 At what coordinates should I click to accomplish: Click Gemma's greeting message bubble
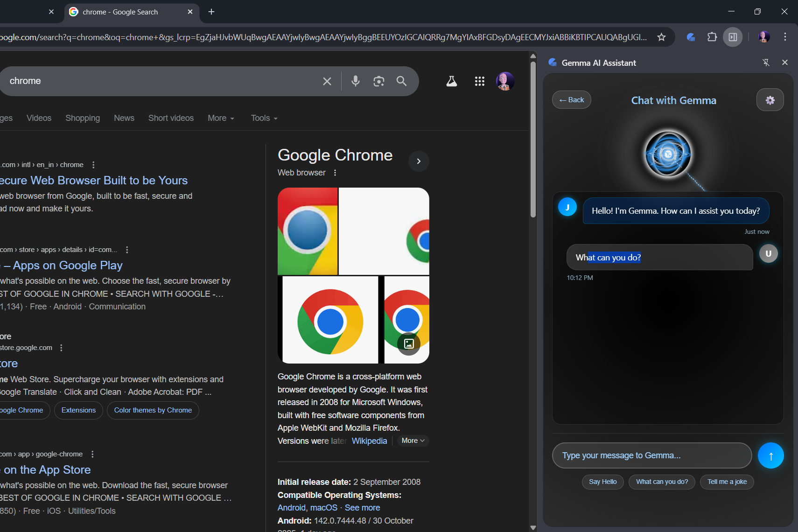tap(676, 211)
